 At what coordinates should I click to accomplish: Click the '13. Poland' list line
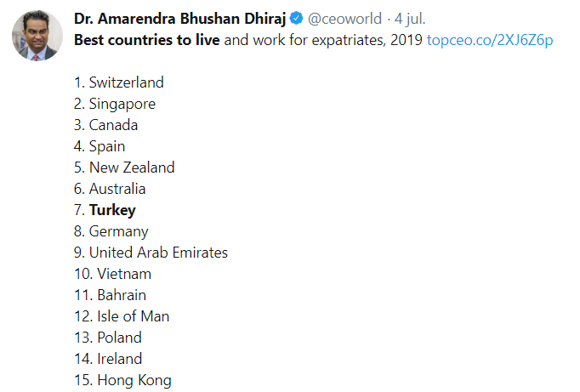tap(108, 338)
